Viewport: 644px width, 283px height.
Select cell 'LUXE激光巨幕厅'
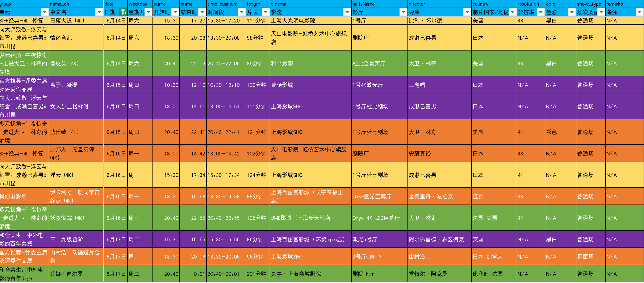point(380,196)
